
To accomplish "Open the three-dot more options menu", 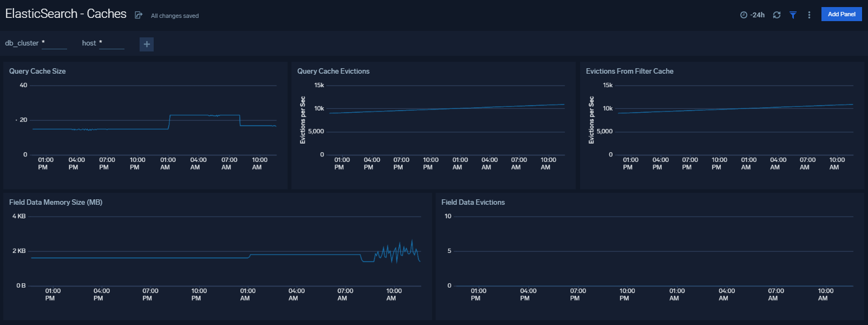I will coord(809,15).
